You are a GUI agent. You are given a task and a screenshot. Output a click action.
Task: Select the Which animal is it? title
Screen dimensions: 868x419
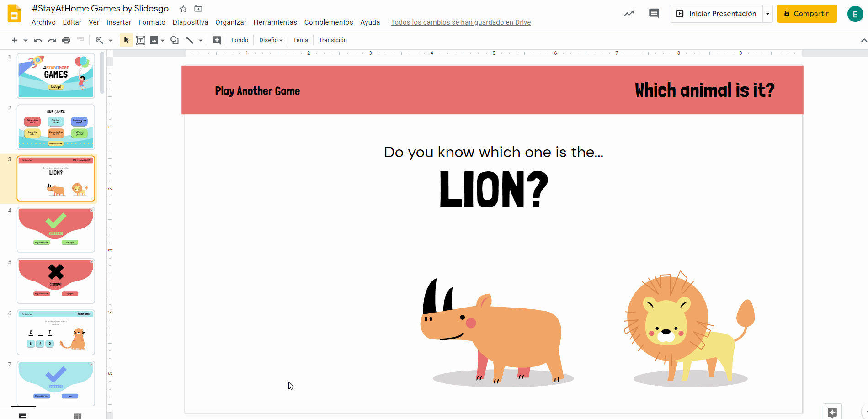tap(704, 90)
